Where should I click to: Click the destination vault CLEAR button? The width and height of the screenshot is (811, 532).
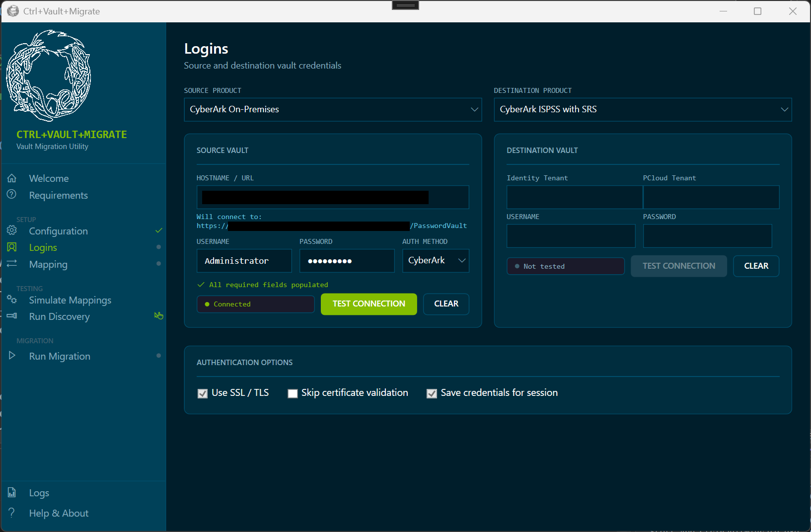click(756, 266)
